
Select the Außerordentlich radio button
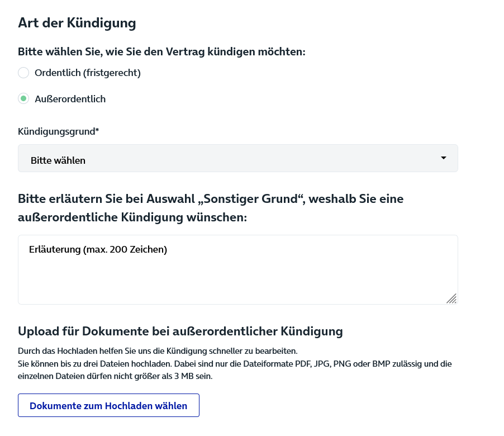pos(23,98)
